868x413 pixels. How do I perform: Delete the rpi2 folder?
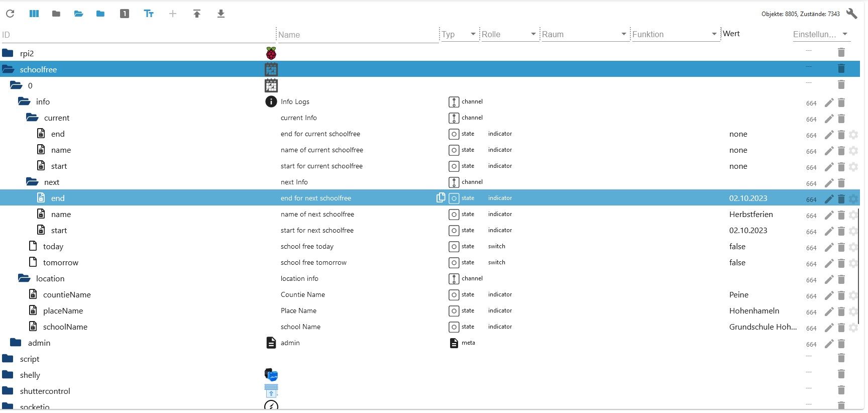tap(841, 52)
